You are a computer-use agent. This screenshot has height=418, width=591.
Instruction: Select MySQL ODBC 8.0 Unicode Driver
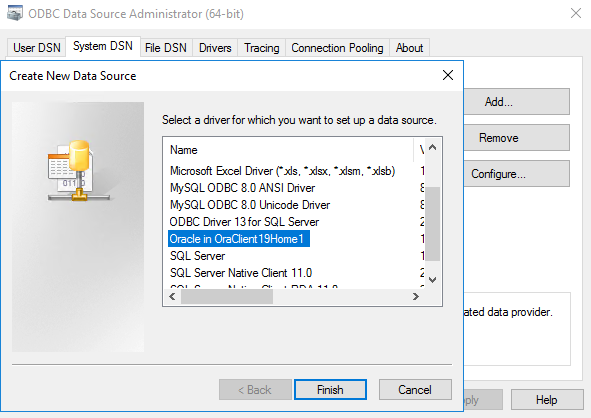pos(250,205)
